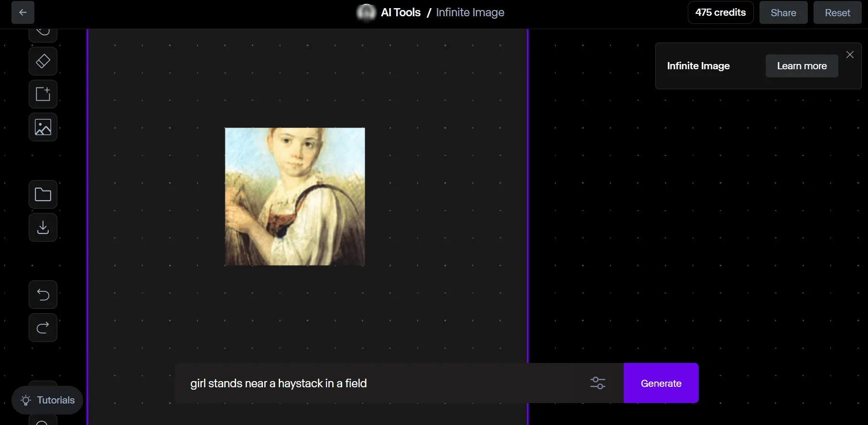The height and width of the screenshot is (425, 868).
Task: Select the add frame tool
Action: click(43, 94)
